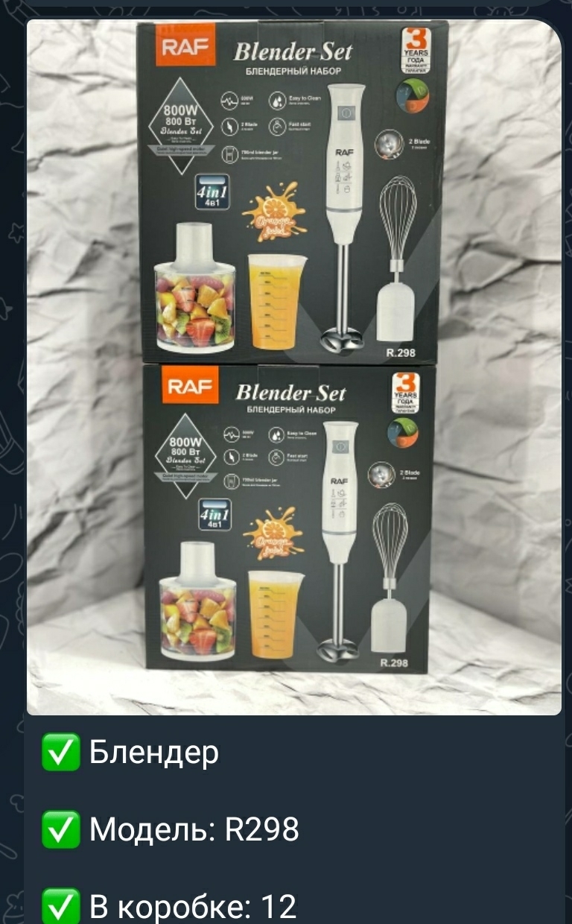This screenshot has width=572, height=924.
Task: Click the 800W diamond badge on top box
Action: click(x=182, y=127)
